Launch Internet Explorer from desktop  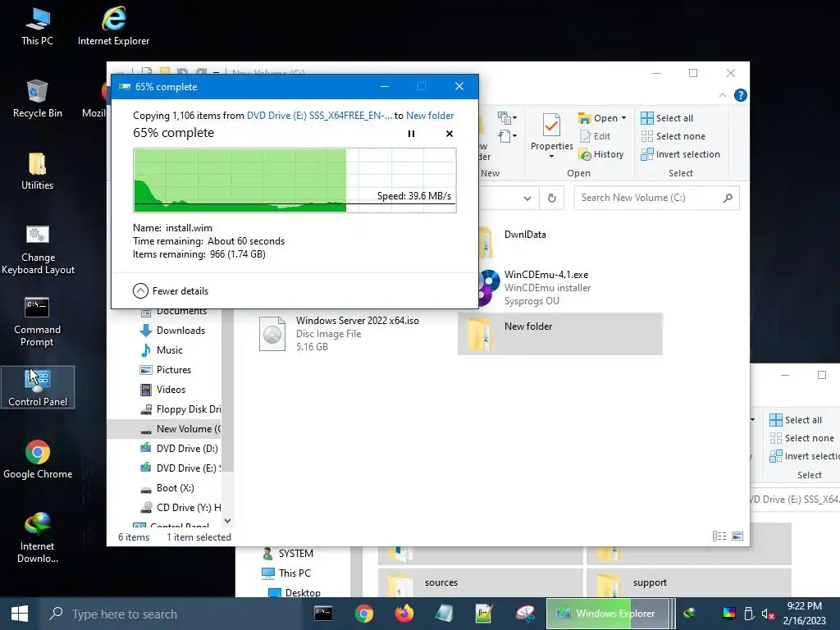click(x=113, y=27)
